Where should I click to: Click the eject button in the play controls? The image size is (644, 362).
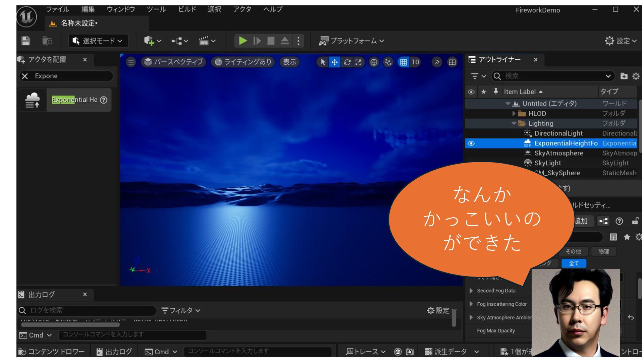pyautogui.click(x=284, y=41)
